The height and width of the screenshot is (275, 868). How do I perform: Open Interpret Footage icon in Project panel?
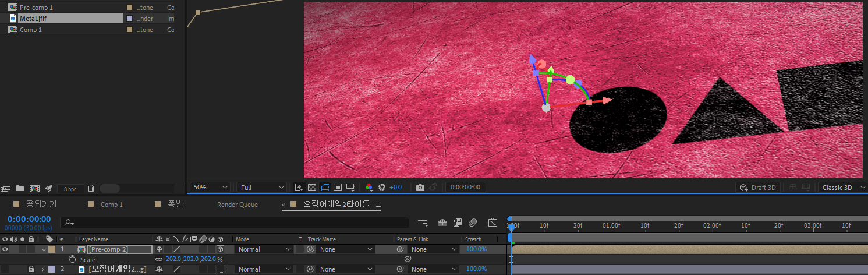click(x=6, y=188)
